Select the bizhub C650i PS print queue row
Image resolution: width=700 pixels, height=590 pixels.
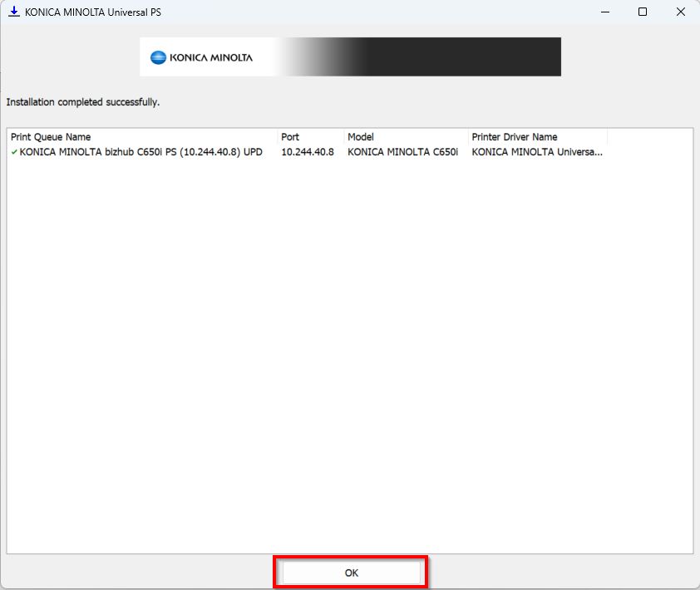click(140, 152)
